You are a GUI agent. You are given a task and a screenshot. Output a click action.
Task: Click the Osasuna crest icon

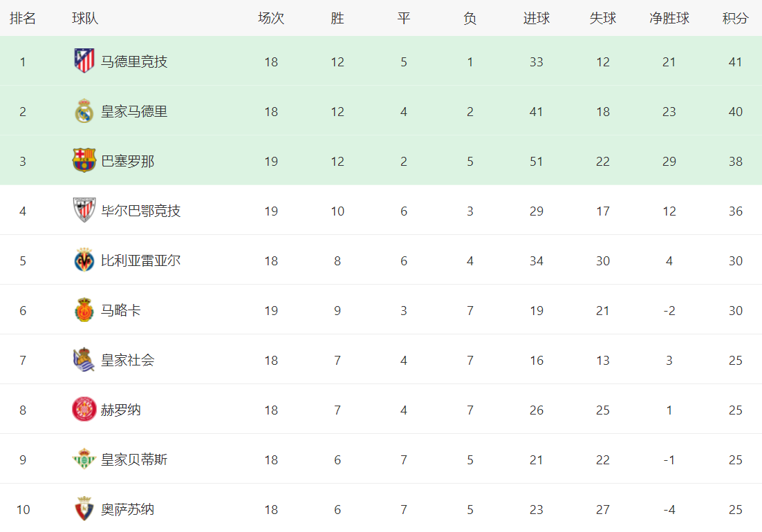(x=84, y=509)
